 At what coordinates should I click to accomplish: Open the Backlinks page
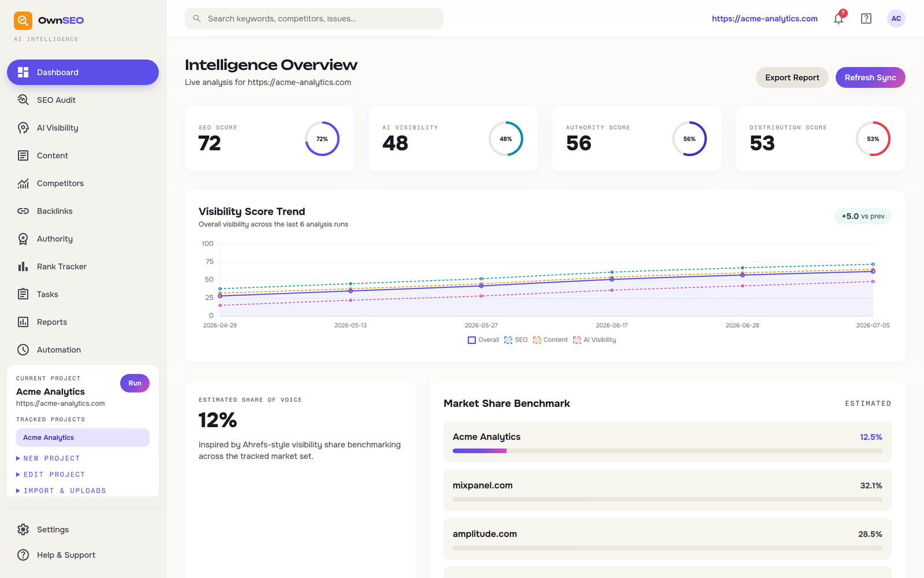point(83,211)
